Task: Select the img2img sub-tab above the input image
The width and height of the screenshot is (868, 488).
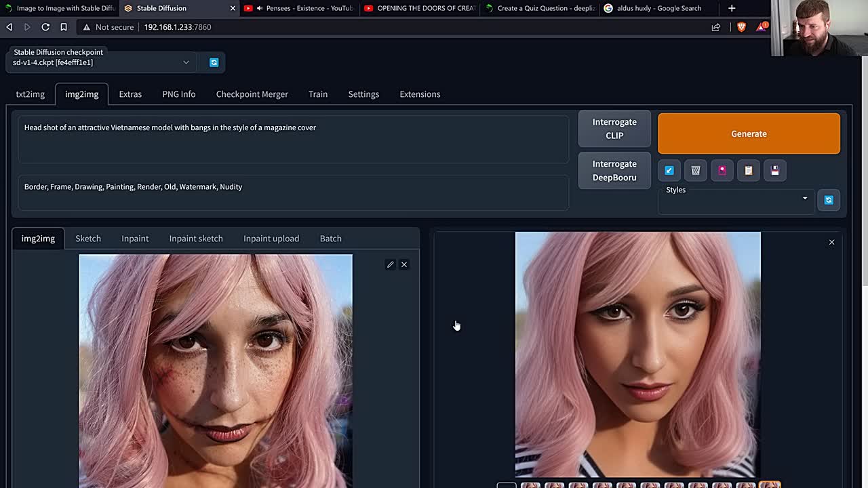Action: [x=38, y=239]
